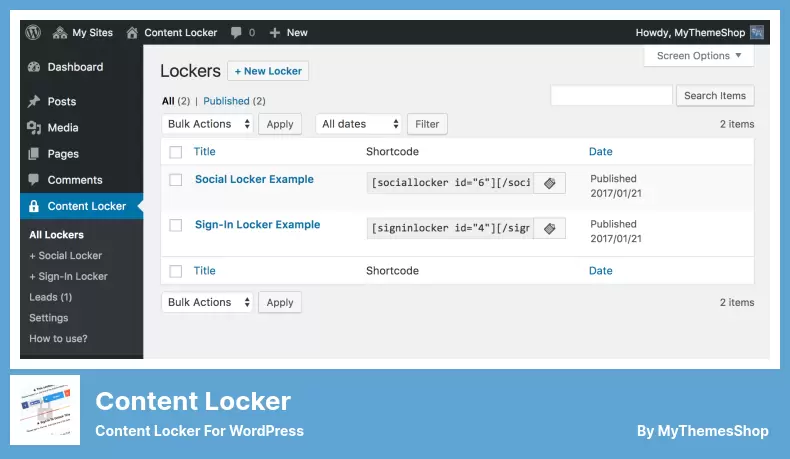This screenshot has height=459, width=790.
Task: Sort by Date in header row
Action: (601, 152)
